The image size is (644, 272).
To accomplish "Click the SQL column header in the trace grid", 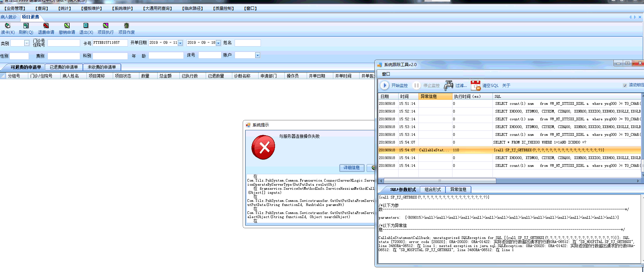I will (567, 96).
